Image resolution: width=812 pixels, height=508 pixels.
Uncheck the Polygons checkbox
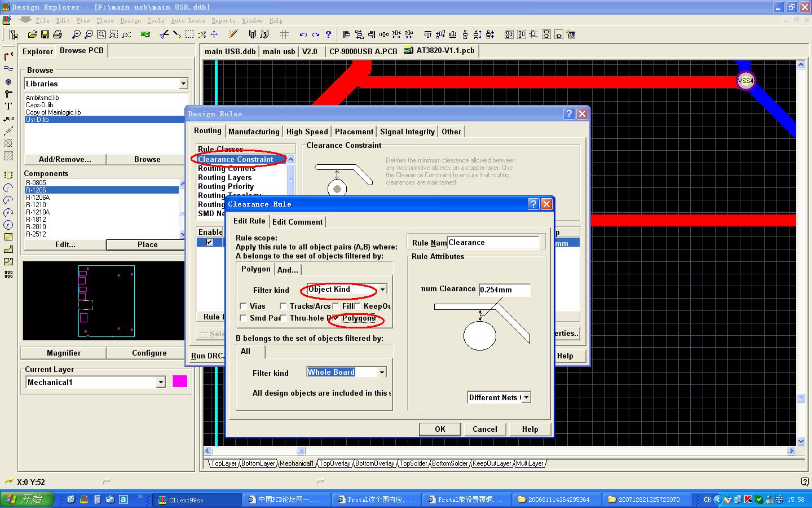tap(336, 318)
